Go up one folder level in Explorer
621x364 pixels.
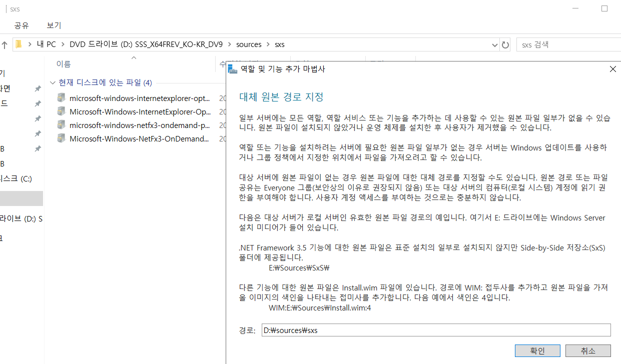[x=5, y=45]
